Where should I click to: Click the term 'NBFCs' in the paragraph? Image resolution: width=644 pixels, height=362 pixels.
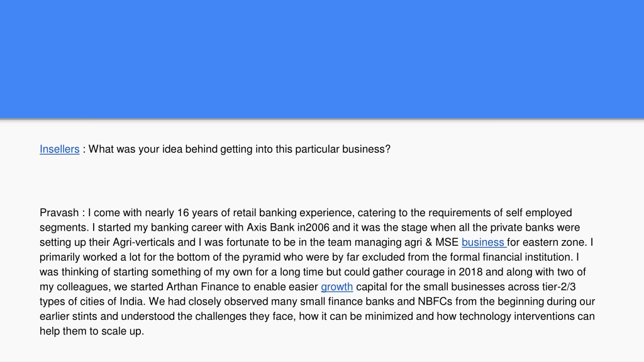tap(435, 301)
